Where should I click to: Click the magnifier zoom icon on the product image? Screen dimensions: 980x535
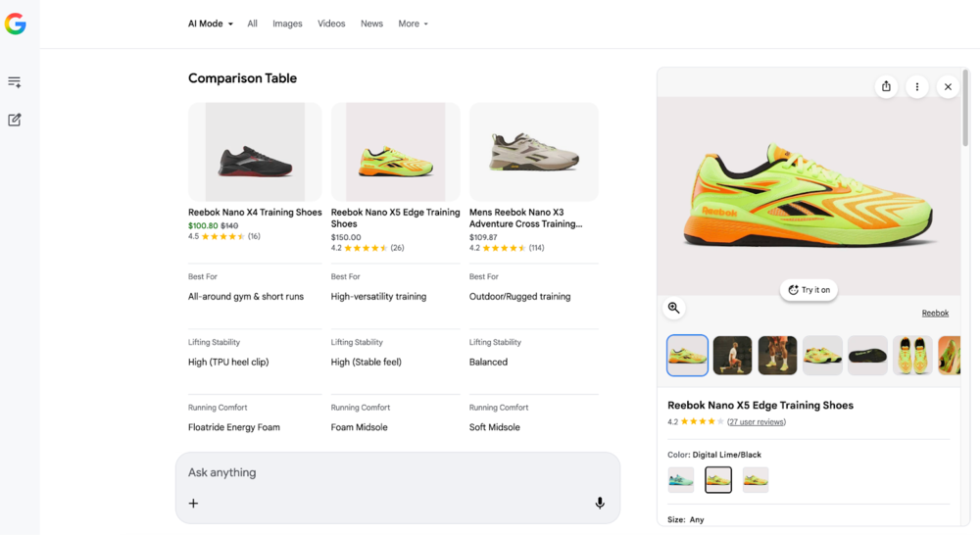674,308
